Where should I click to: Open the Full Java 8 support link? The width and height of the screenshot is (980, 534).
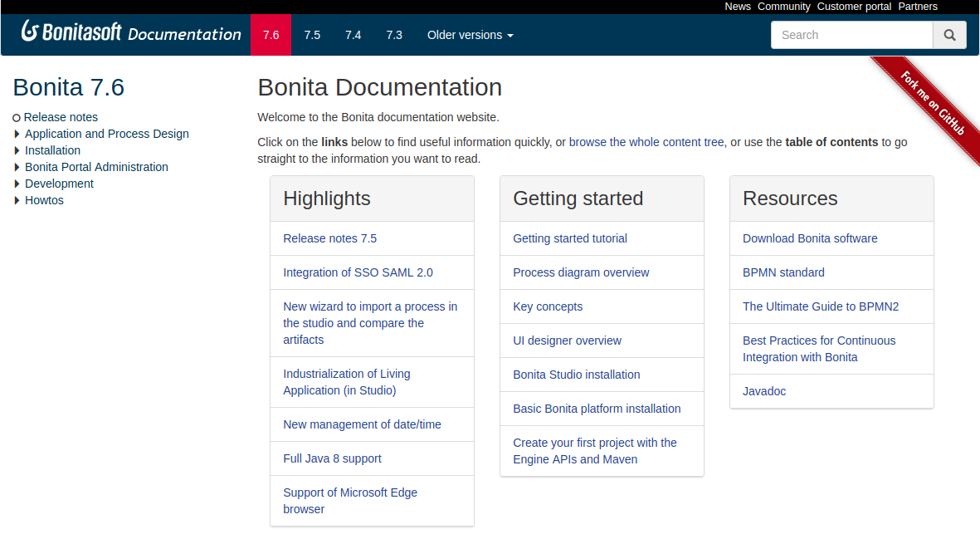tap(332, 459)
